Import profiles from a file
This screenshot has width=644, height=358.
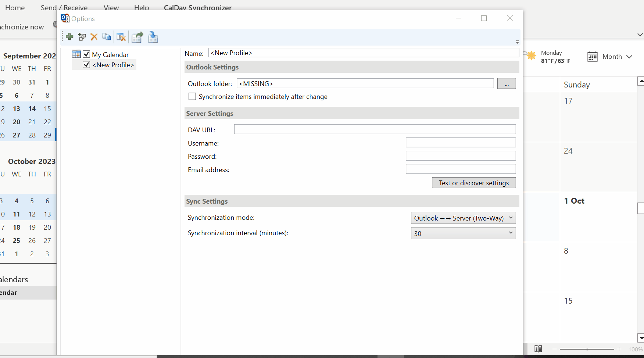(x=153, y=37)
